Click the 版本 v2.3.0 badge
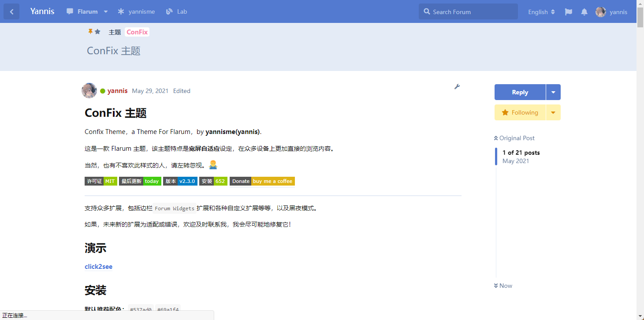The width and height of the screenshot is (644, 320). tap(180, 181)
